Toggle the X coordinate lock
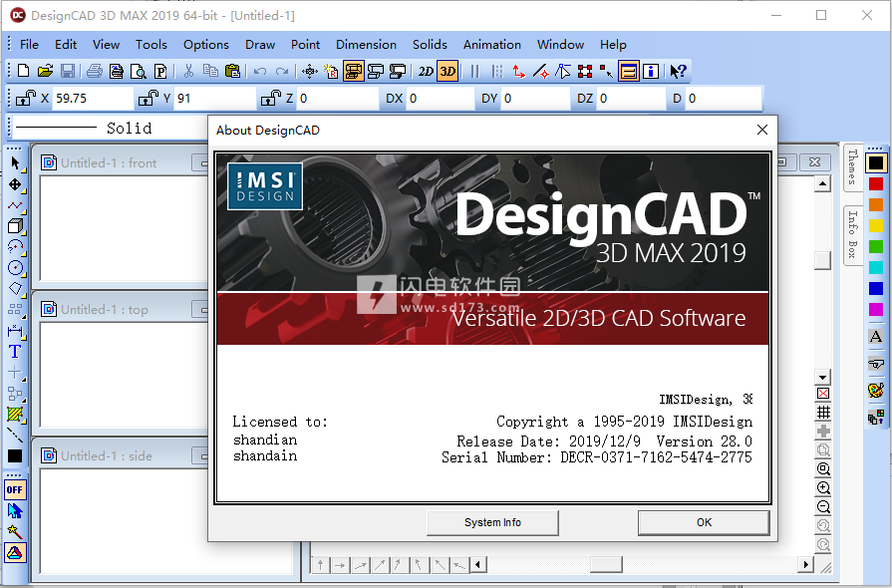Viewport: 892px width, 588px height. tap(25, 99)
